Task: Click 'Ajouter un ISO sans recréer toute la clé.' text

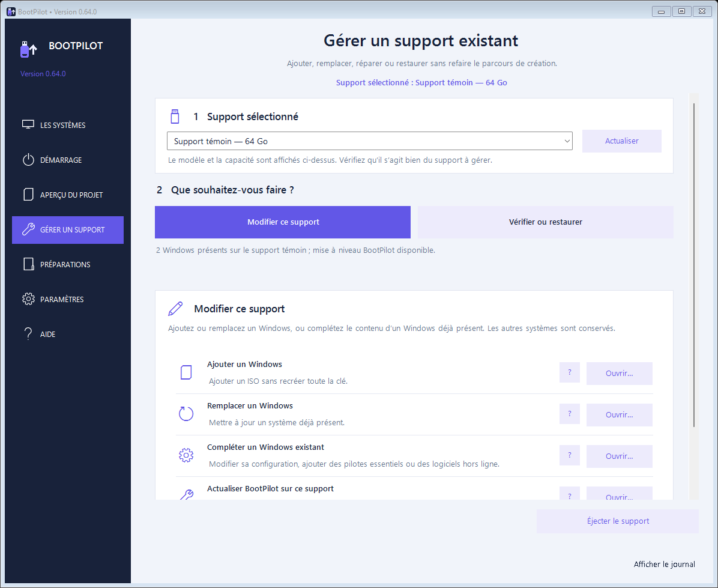Action: 278,381
